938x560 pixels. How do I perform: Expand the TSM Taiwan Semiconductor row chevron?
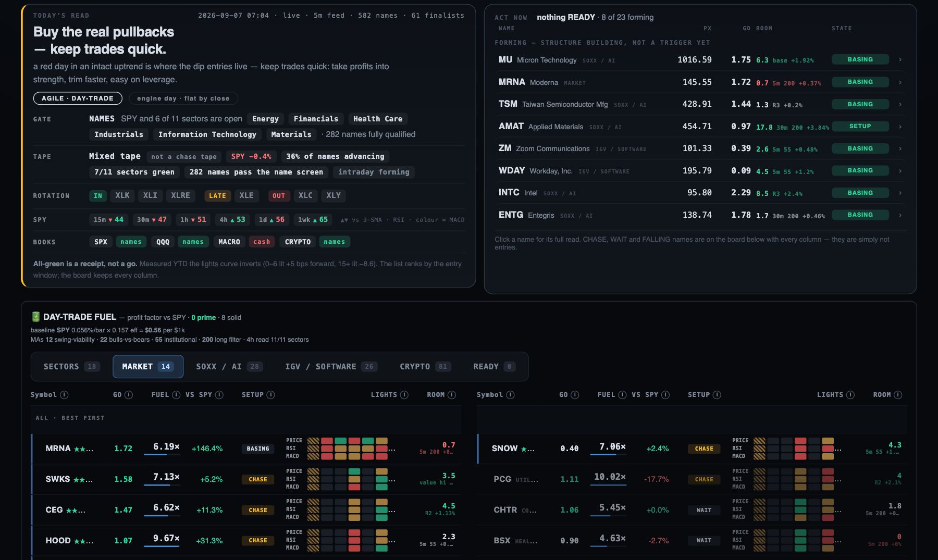(900, 104)
